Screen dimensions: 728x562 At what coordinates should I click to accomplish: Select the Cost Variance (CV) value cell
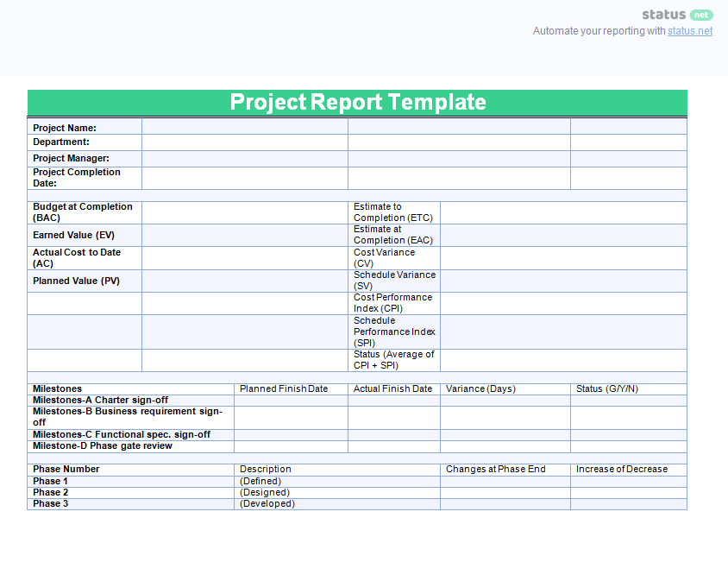tap(562, 258)
